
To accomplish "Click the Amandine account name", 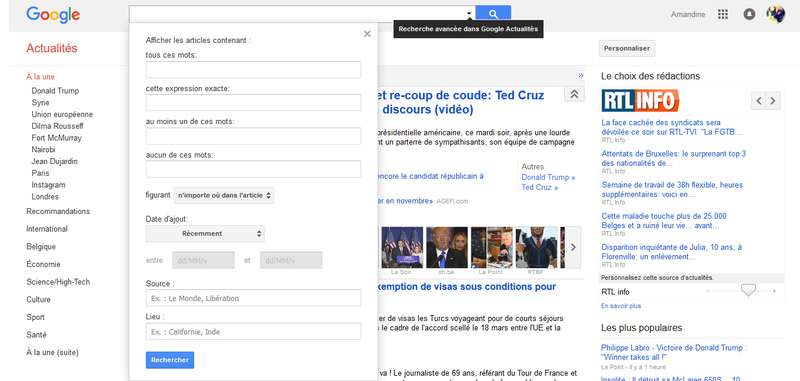I will point(688,15).
